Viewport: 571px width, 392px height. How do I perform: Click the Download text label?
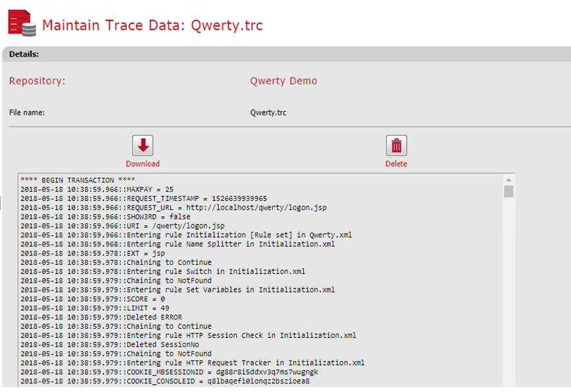pos(142,164)
